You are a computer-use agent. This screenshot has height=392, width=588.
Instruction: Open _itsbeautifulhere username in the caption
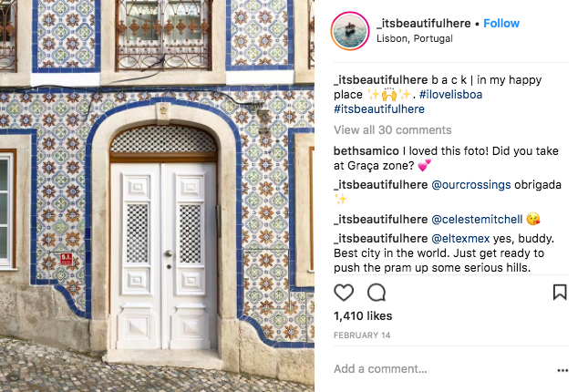pyautogui.click(x=381, y=80)
